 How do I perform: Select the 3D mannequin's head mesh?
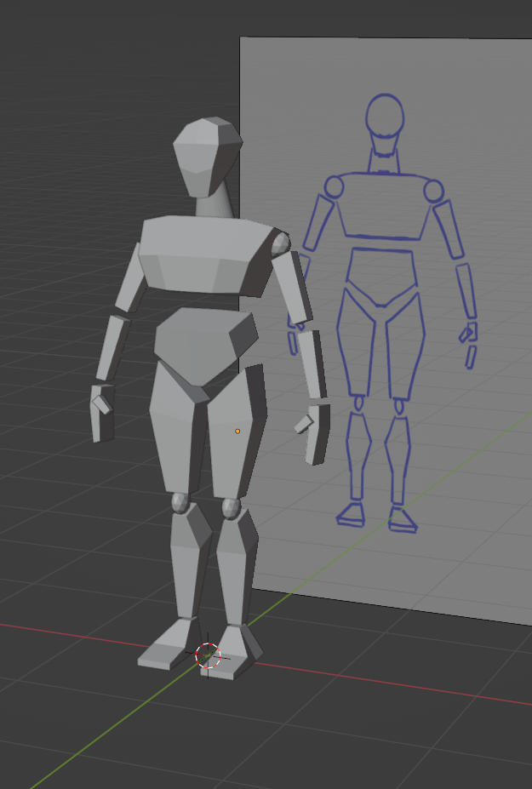point(208,157)
